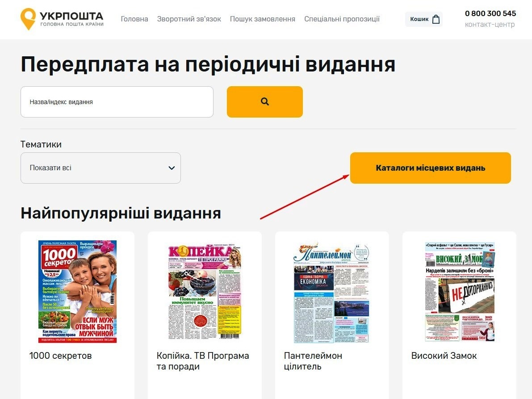Click the contact center phone number 0 800 300 545
532x399 pixels.
click(x=490, y=13)
